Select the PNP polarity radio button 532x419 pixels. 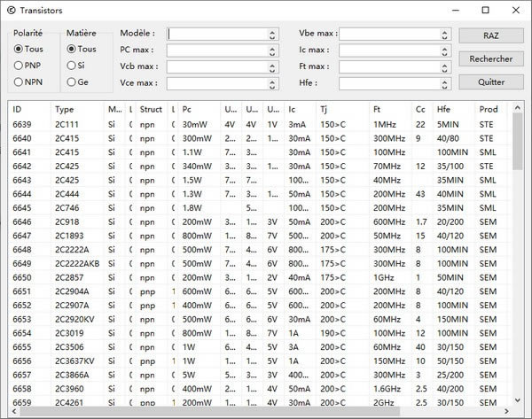click(19, 66)
